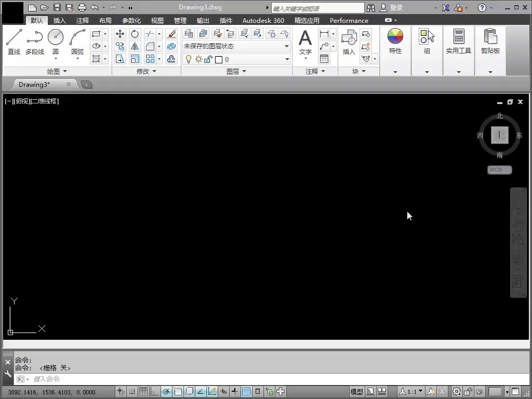Open the current layer 0 dropdown

pos(236,59)
